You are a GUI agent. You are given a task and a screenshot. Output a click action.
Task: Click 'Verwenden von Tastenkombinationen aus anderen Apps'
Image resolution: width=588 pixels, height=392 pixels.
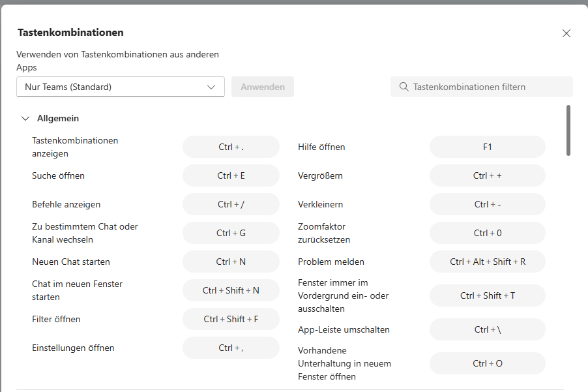118,61
